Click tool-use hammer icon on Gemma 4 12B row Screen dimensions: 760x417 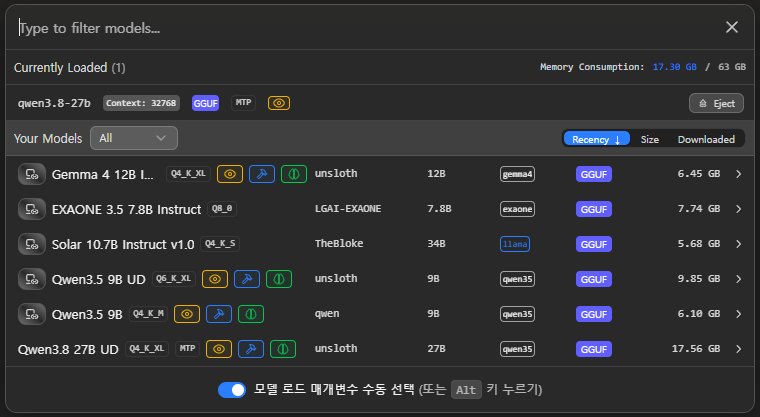(x=262, y=174)
